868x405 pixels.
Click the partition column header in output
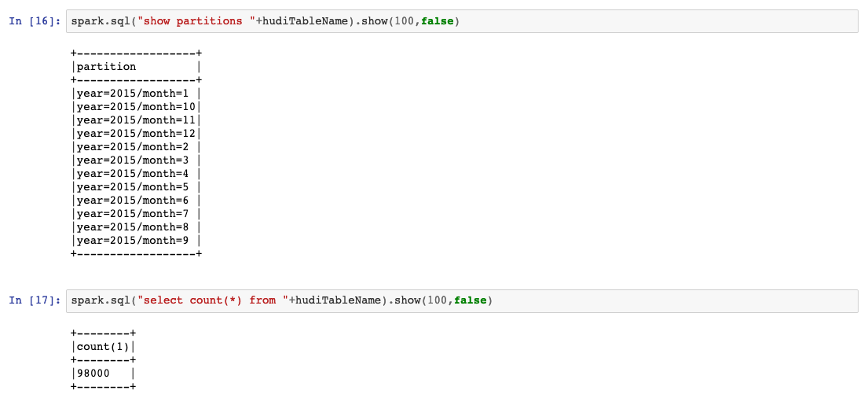pyautogui.click(x=106, y=67)
